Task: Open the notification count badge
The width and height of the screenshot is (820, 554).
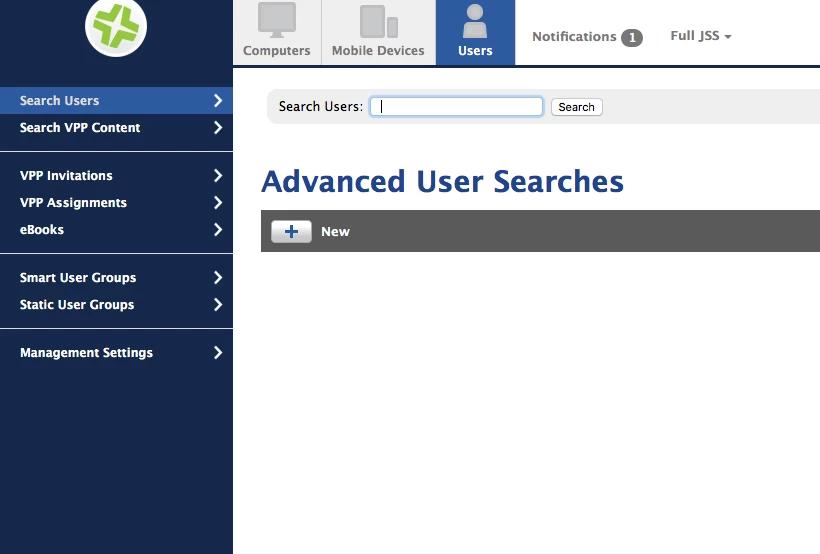Action: point(632,38)
